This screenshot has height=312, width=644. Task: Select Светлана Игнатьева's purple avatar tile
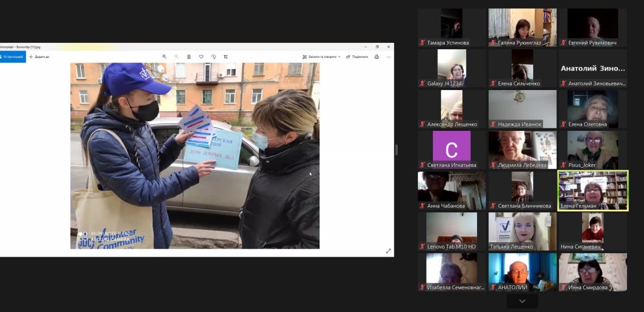[x=451, y=146]
